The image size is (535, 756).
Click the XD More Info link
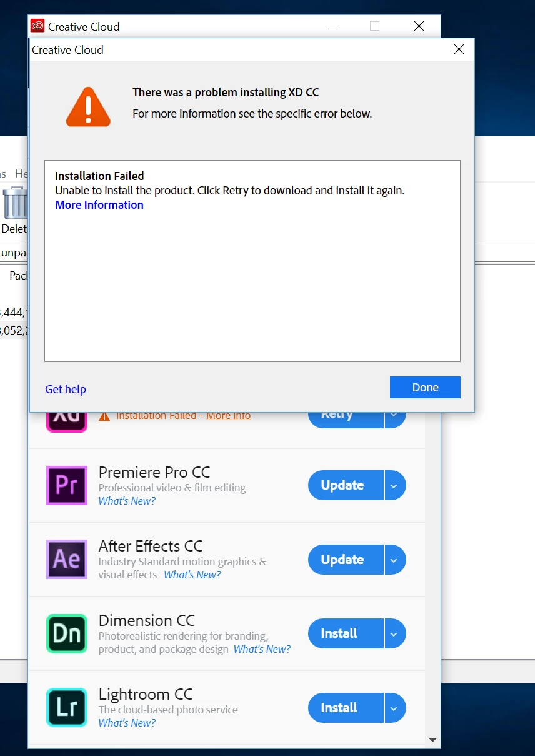click(229, 416)
